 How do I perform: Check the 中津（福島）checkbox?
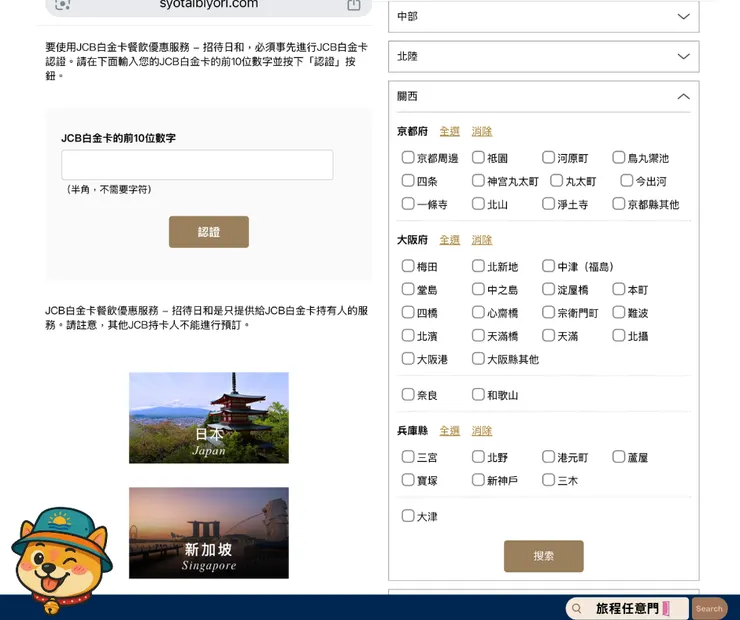coord(548,266)
